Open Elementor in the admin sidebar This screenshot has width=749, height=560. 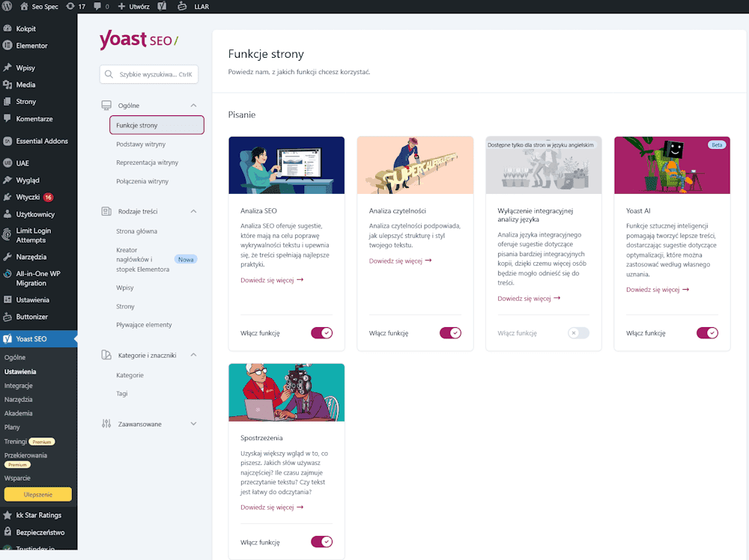point(31,46)
